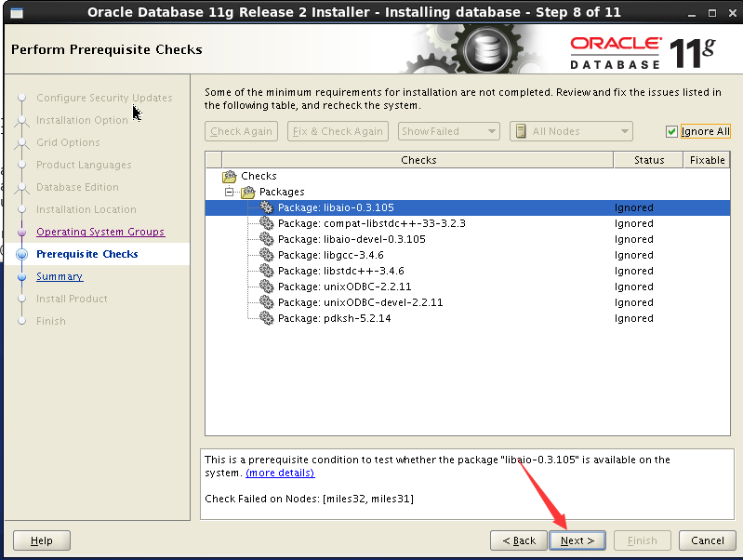Click the gear icon beside compat-libstdc++-33-3.2.3 package
Image resolution: width=743 pixels, height=560 pixels.
(267, 223)
